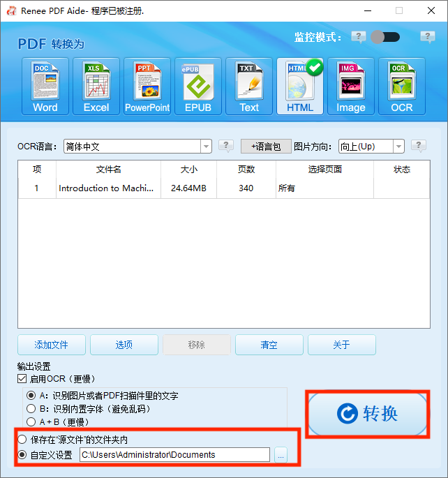Viewport: 448px width, 478px height.
Task: Open the help tip beside 监控模式 label
Action: (x=359, y=37)
